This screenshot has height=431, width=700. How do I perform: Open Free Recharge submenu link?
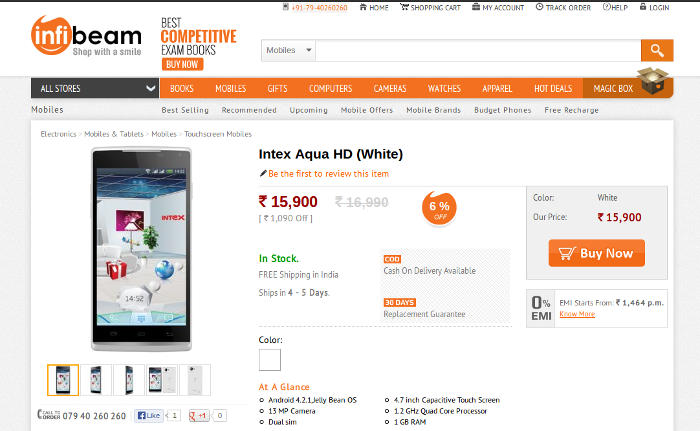(571, 110)
